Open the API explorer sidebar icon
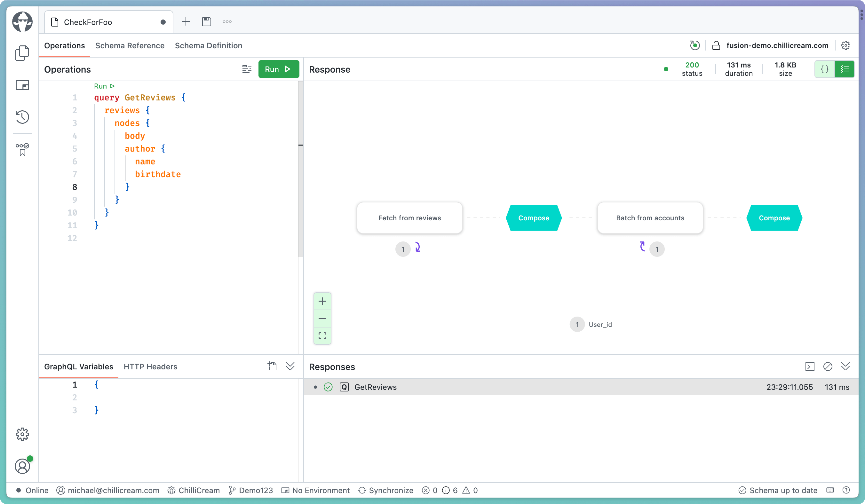The width and height of the screenshot is (865, 504). coord(22,85)
